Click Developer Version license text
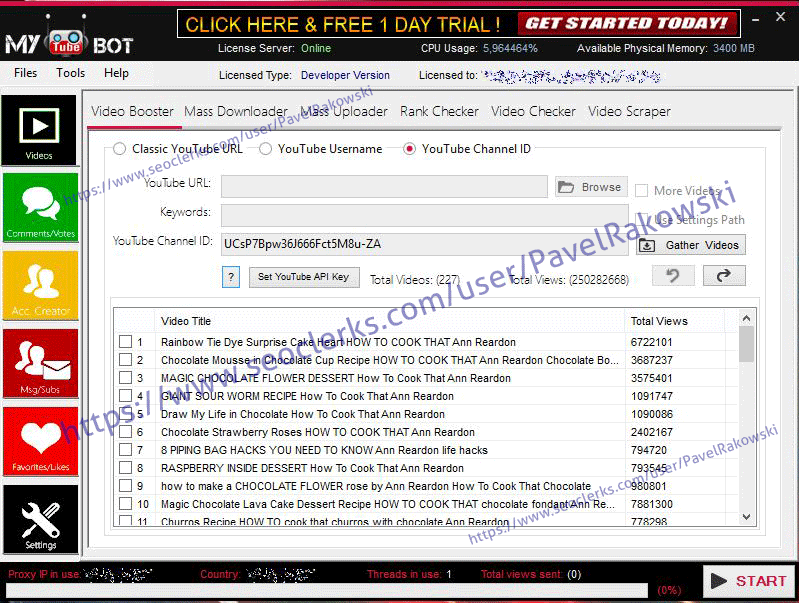 [345, 75]
